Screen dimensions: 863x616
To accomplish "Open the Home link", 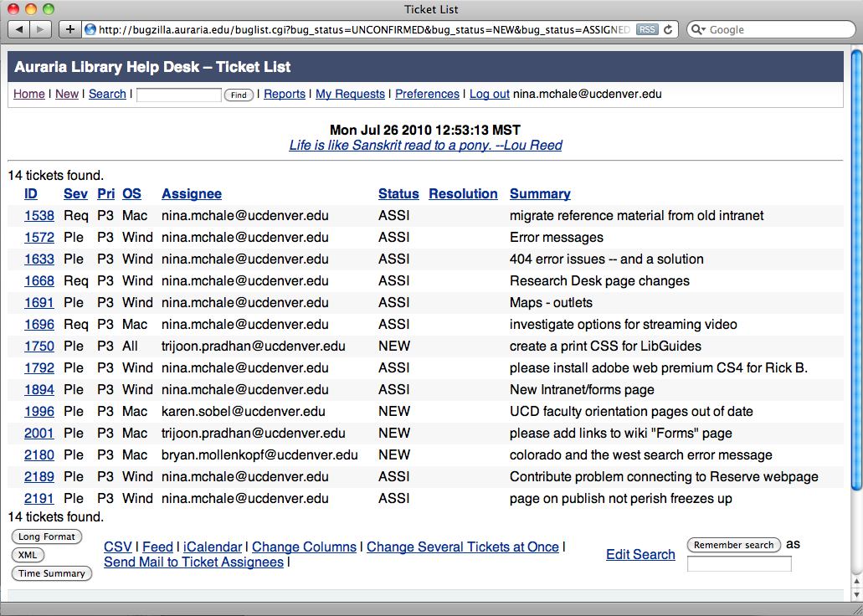I will click(x=29, y=94).
